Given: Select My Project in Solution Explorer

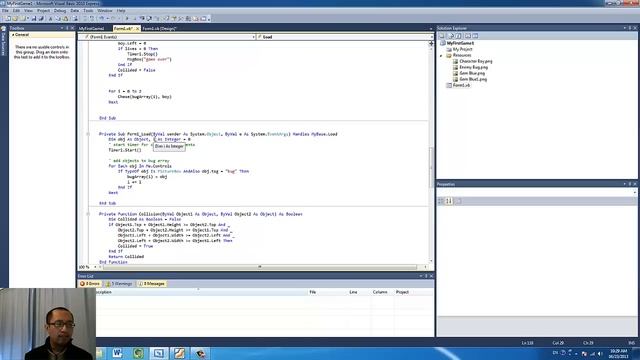Looking at the screenshot, I should pyautogui.click(x=462, y=49).
